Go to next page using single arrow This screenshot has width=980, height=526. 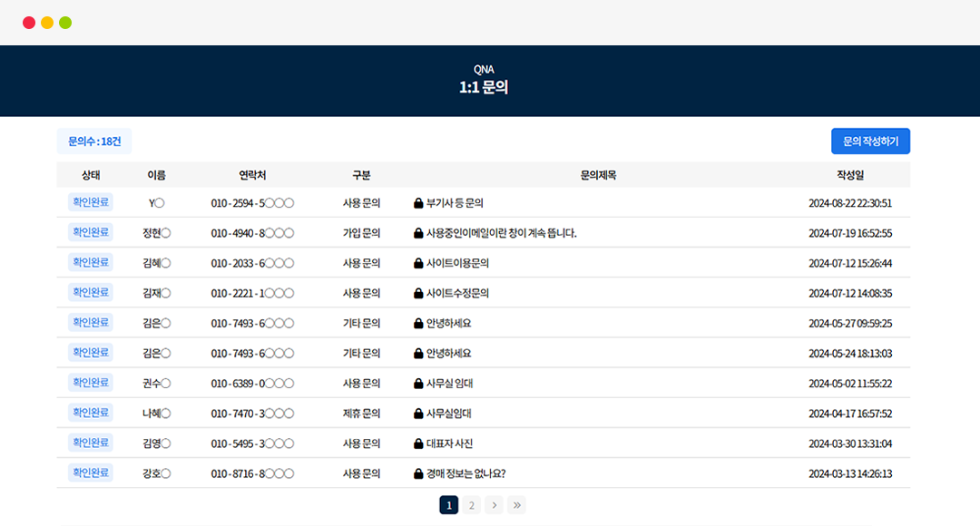494,505
